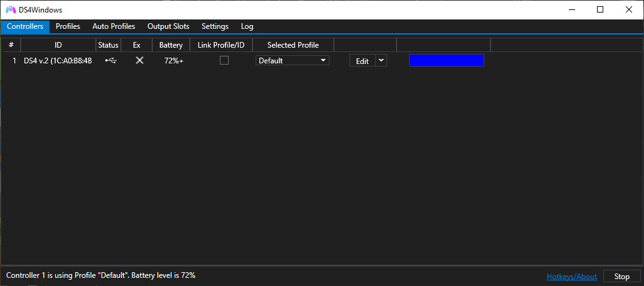
Task: Select the DS4 v.2 controller ID text
Action: click(58, 61)
